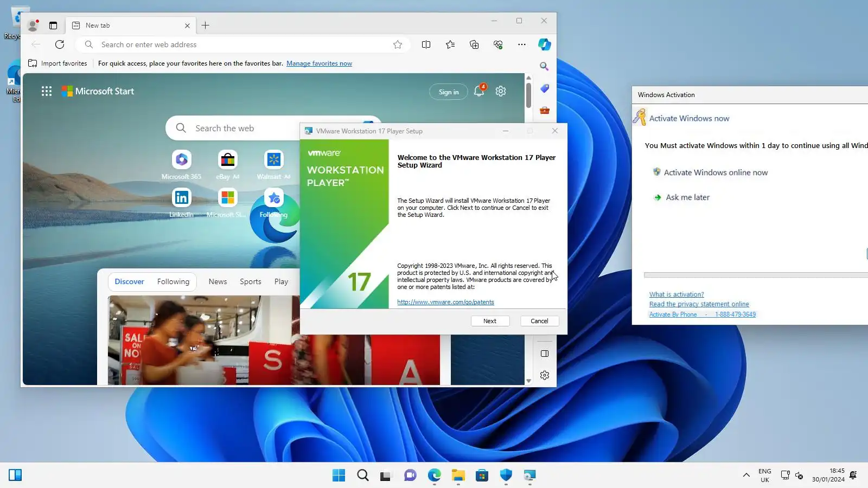This screenshot has width=868, height=488.
Task: Open Edge Settings and more menu
Action: click(522, 44)
